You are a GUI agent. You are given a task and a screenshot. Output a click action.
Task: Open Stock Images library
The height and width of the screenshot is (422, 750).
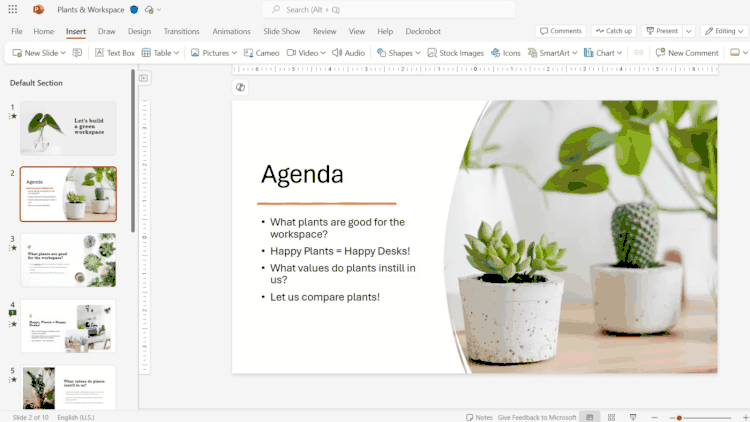click(x=456, y=53)
